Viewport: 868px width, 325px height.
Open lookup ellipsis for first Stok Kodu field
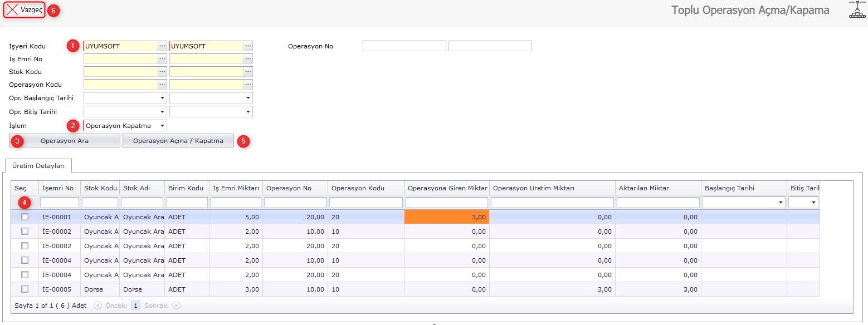[162, 72]
